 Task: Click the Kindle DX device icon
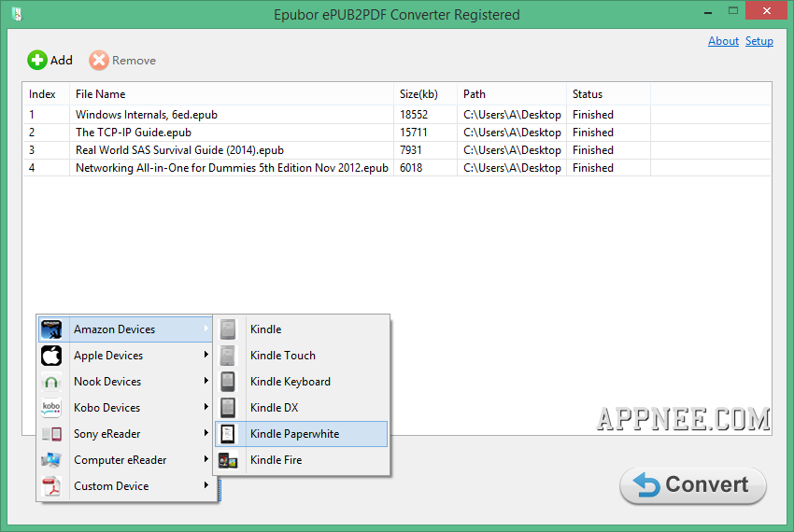coord(228,408)
